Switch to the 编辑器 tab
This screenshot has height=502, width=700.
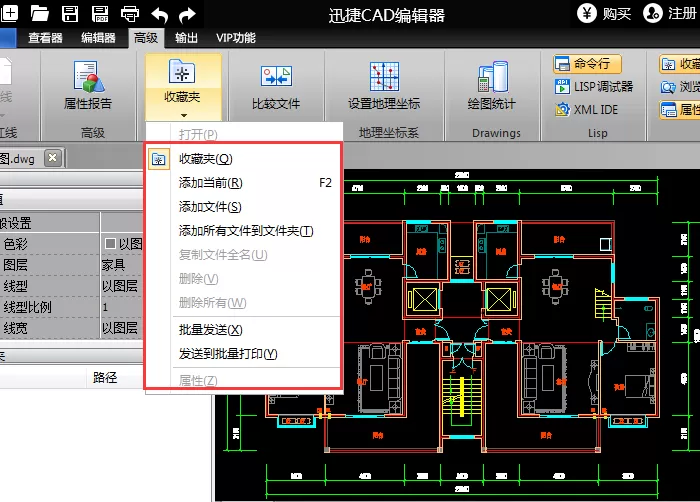tap(98, 38)
